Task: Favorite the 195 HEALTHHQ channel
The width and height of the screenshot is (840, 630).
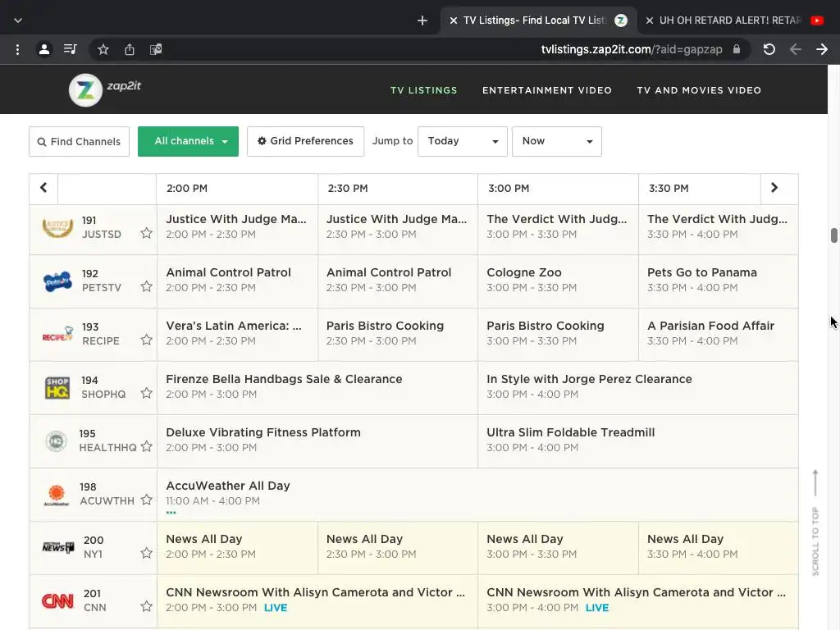Action: [x=146, y=447]
